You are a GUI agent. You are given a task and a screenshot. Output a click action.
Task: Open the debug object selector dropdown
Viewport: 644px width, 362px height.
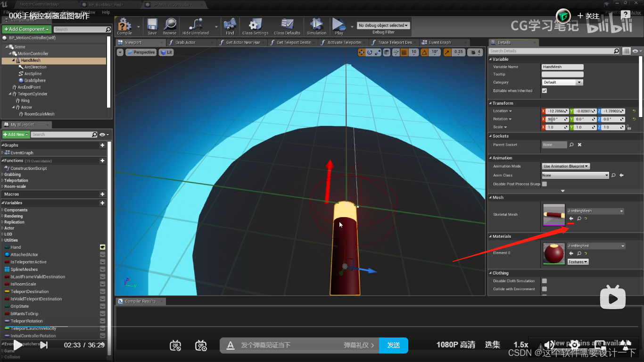coord(383,25)
